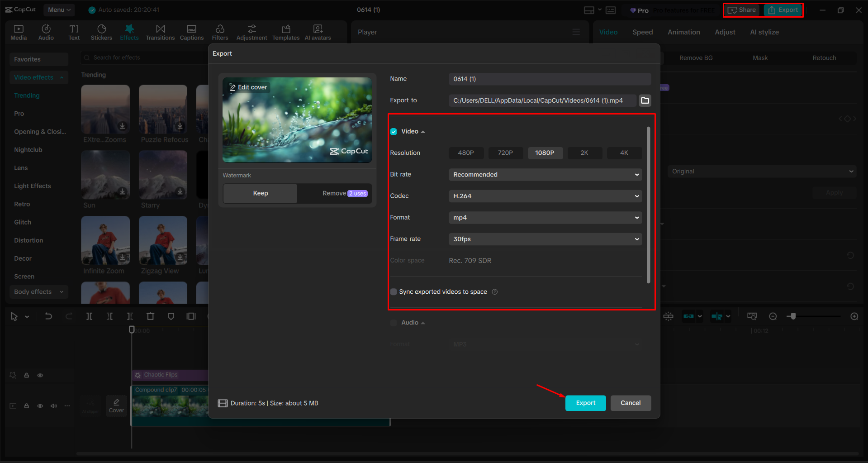Open the Stickers panel
The image size is (868, 463).
(x=101, y=32)
